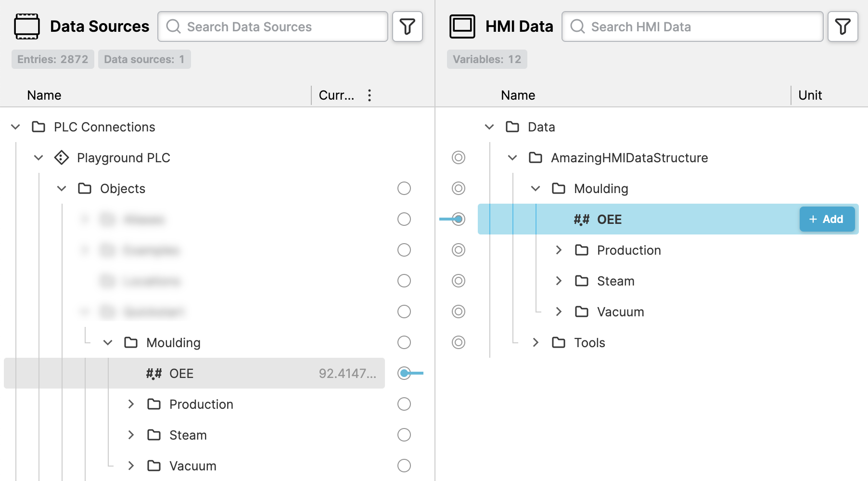
Task: Click the Steam folder icon in HMI Data
Action: (x=582, y=281)
